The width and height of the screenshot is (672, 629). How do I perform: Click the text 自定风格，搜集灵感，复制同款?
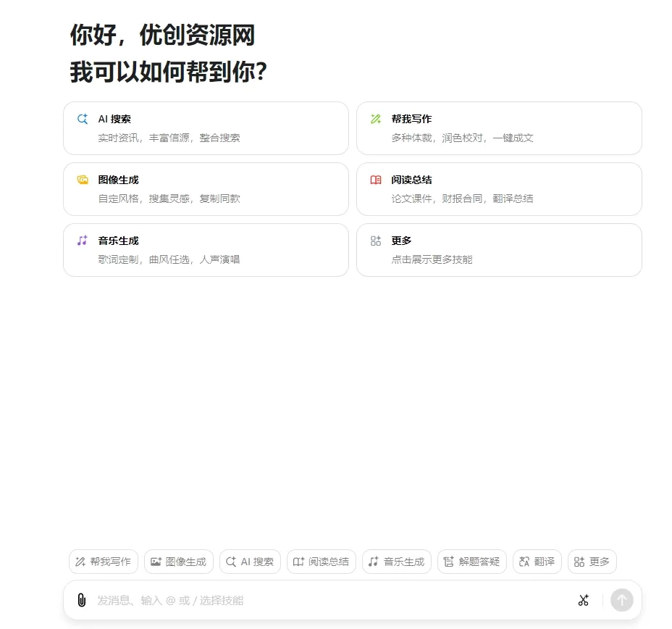(169, 199)
